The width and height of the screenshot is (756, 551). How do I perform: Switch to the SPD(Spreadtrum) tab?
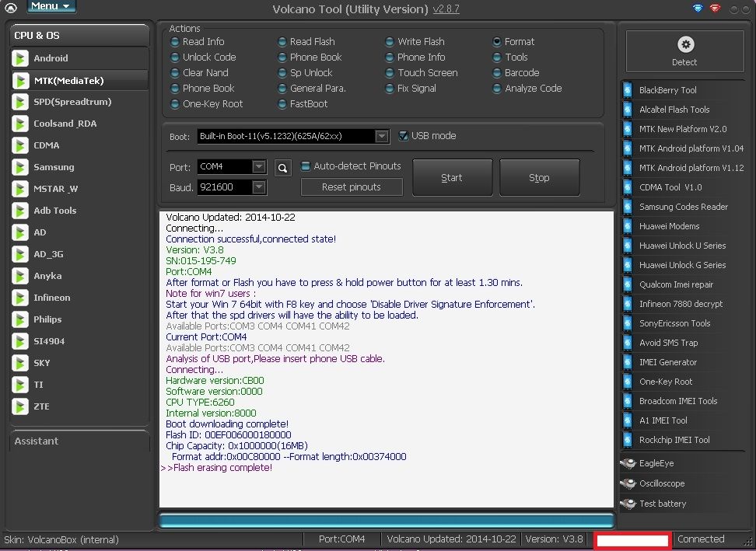click(72, 102)
